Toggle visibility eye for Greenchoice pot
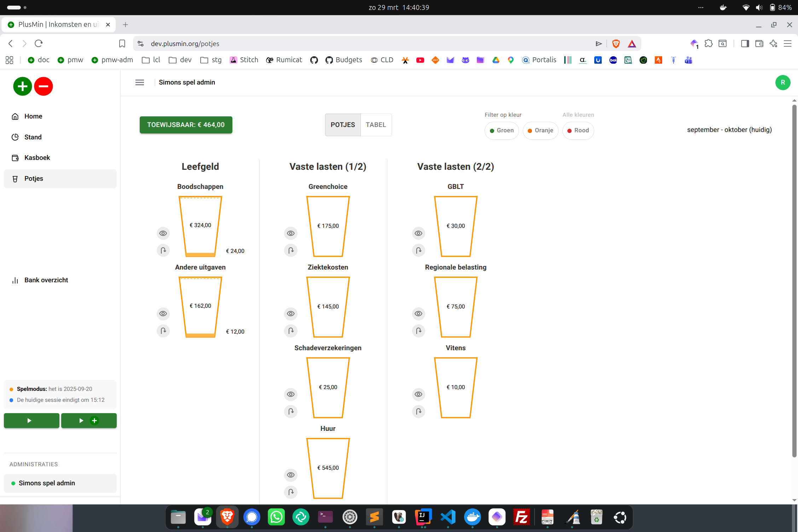Viewport: 798px width, 532px height. pos(291,233)
